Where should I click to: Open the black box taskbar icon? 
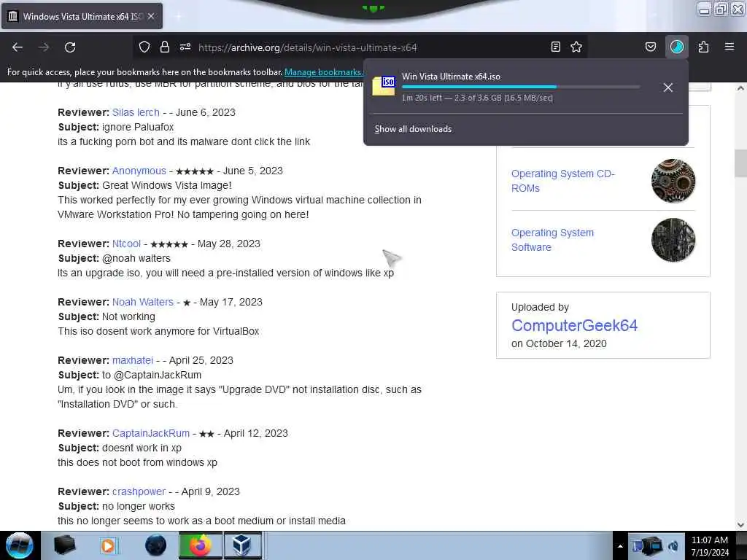[64, 545]
